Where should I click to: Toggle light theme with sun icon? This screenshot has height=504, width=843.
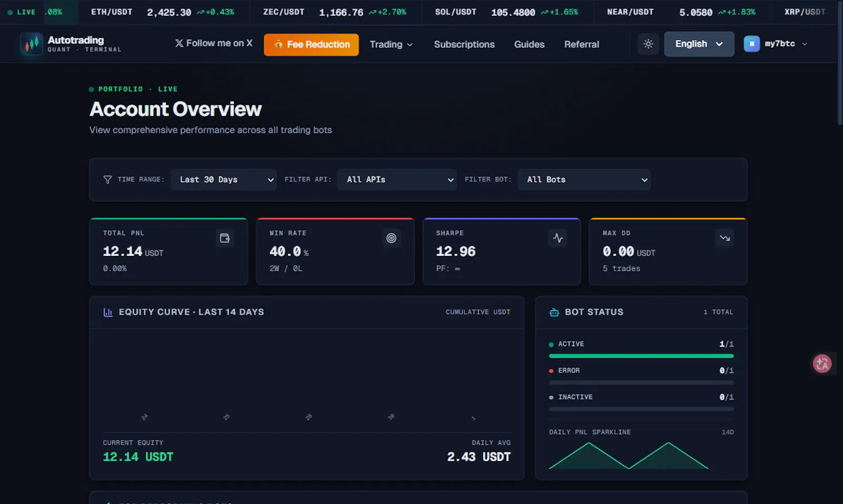pyautogui.click(x=648, y=44)
